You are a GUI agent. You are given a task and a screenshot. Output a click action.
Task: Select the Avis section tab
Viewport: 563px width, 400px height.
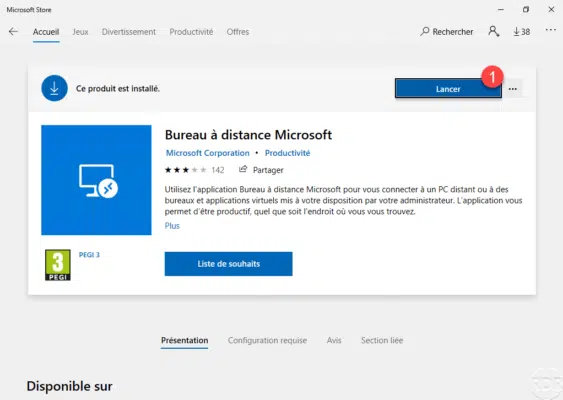[x=334, y=340]
